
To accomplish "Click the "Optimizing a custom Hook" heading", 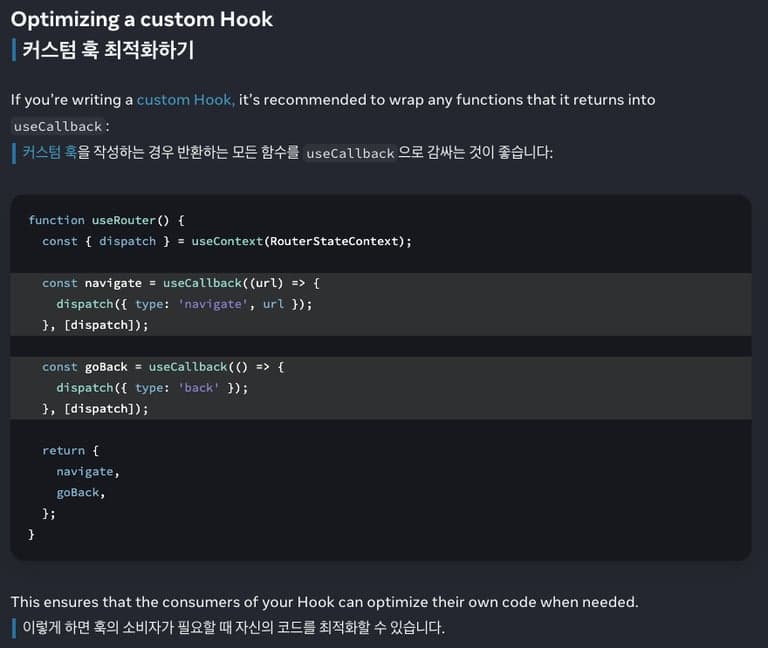I will click(x=141, y=19).
